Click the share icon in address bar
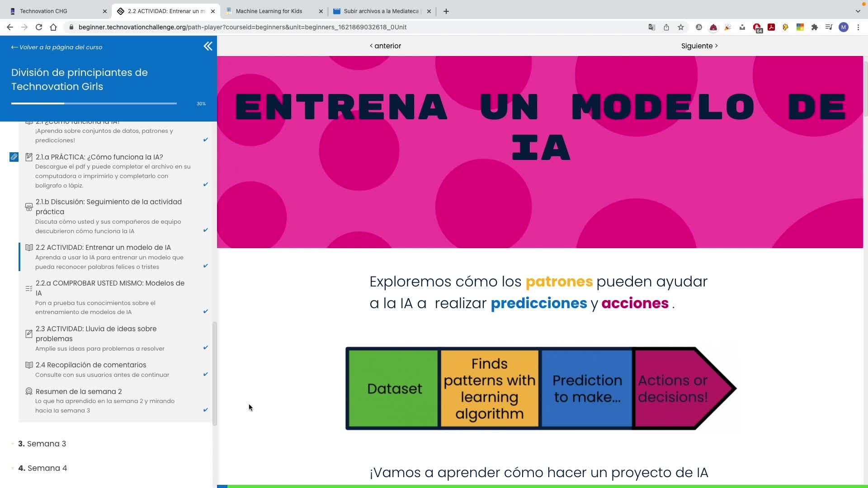 [x=666, y=27]
